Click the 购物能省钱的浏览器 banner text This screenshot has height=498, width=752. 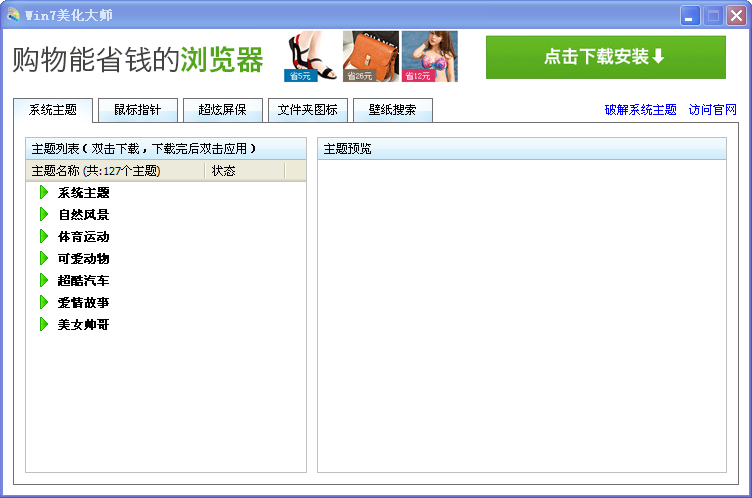pyautogui.click(x=138, y=59)
